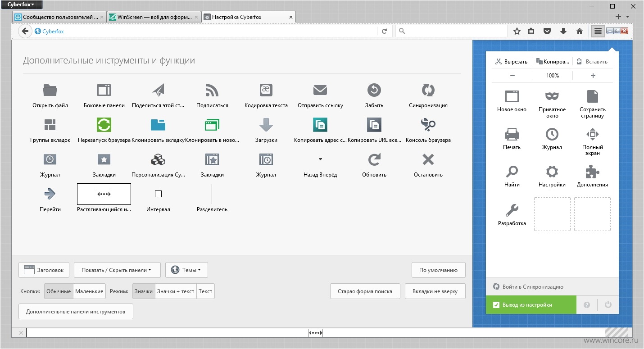This screenshot has height=349, width=644.
Task: Open the Темы dropdown
Action: pyautogui.click(x=186, y=270)
